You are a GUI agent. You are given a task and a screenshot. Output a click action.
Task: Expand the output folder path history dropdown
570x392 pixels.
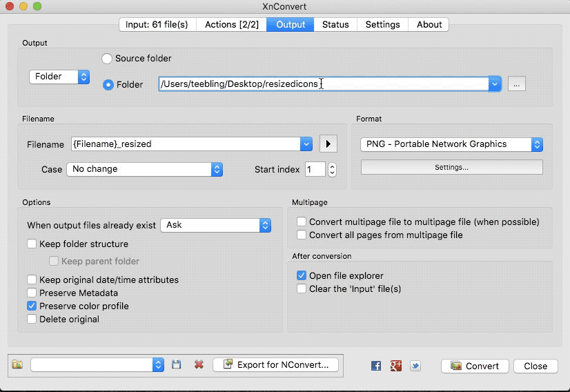point(494,84)
